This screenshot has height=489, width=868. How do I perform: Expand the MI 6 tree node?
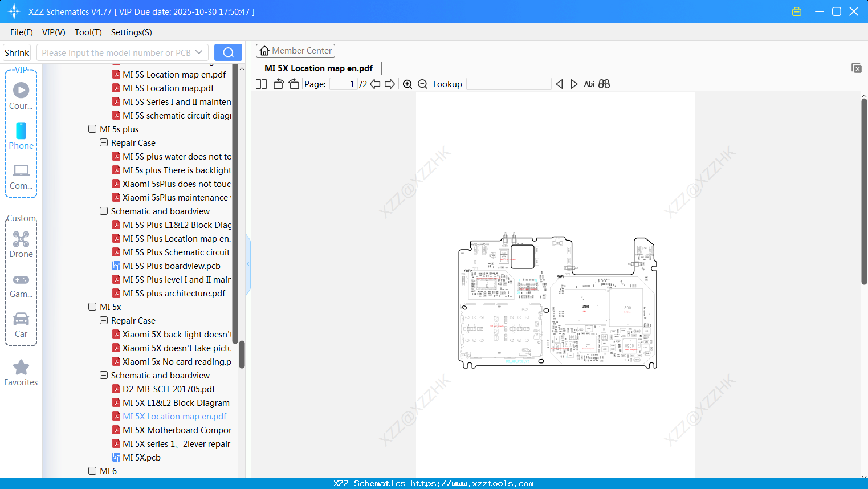pos(92,471)
